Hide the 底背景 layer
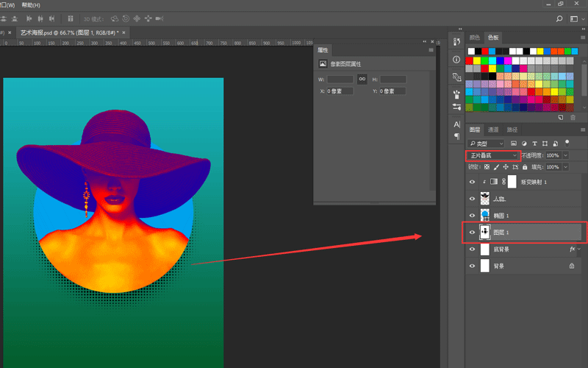 [472, 249]
